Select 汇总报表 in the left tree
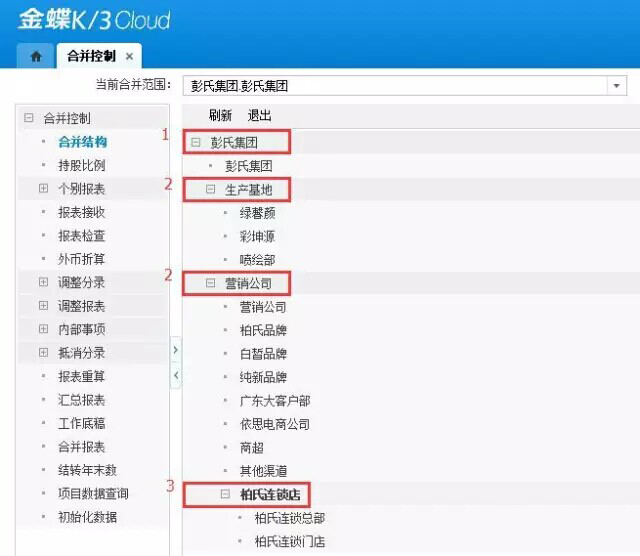 (x=82, y=400)
